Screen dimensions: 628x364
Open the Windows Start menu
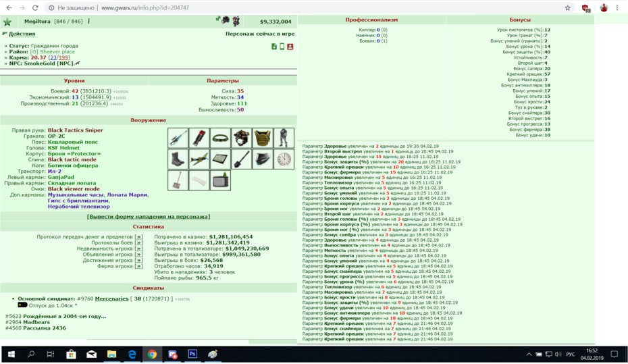11,355
